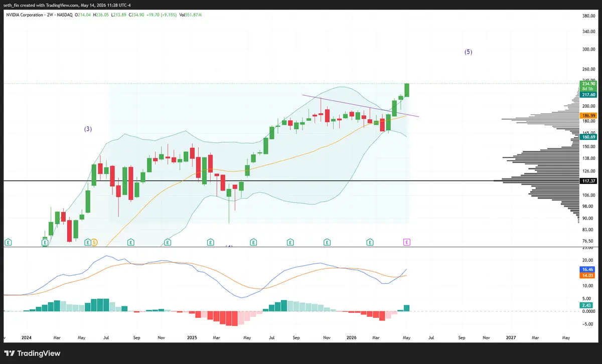Click the blue 16.46 MACD value label

click(x=588, y=269)
